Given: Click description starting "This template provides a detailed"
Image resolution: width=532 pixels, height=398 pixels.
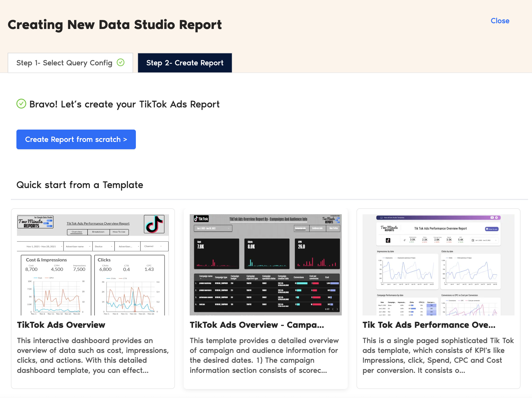Looking at the screenshot, I should tap(264, 355).
